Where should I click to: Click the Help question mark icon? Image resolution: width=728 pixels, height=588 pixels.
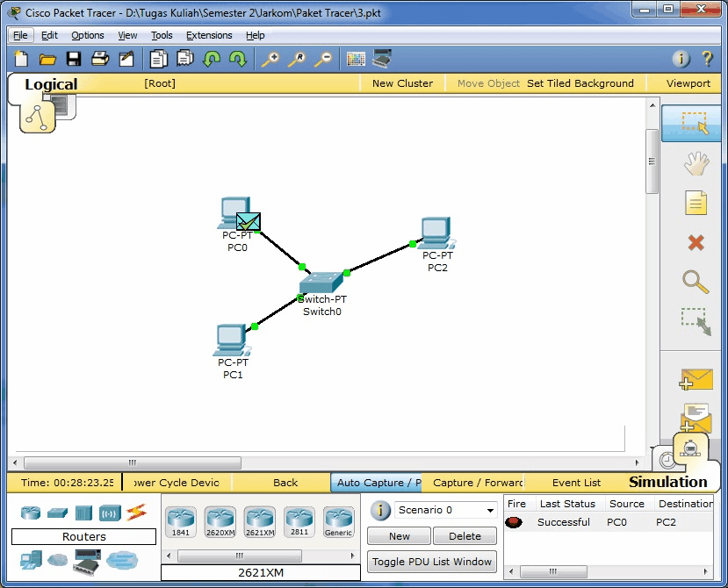tap(707, 59)
